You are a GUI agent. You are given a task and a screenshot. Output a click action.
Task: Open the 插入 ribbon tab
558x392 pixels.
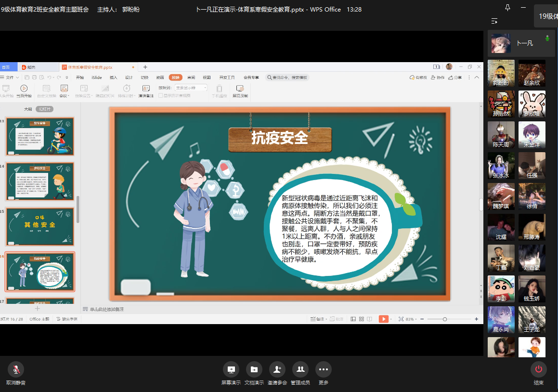coord(113,77)
